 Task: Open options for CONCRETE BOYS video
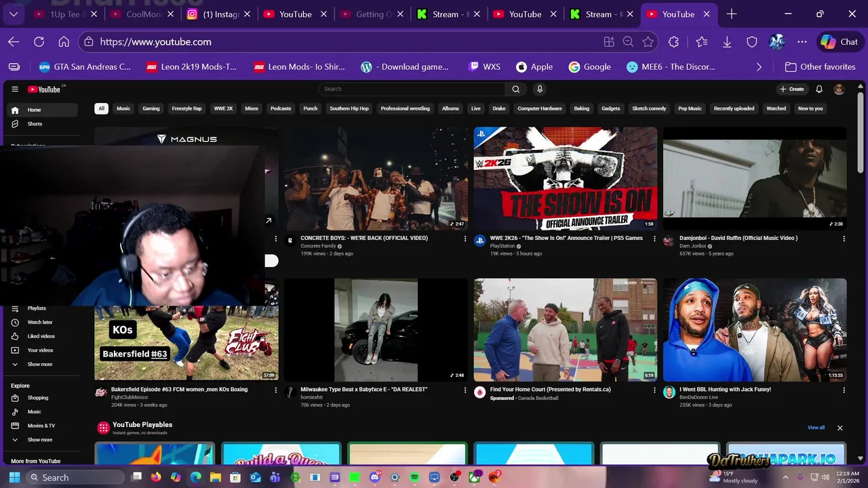465,239
